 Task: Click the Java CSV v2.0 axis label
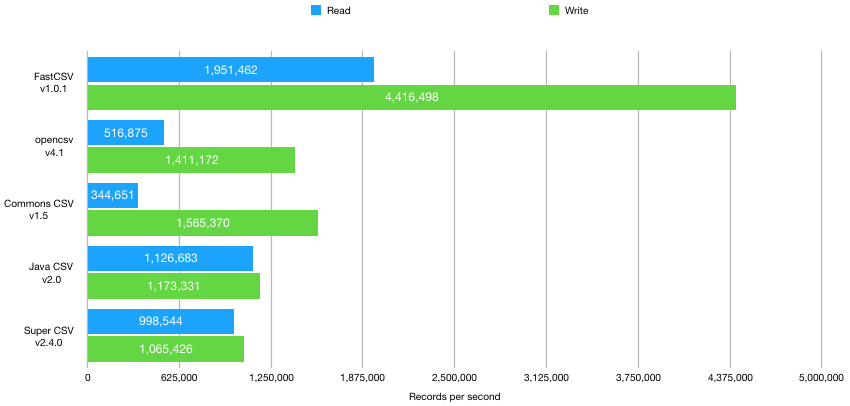click(x=51, y=272)
